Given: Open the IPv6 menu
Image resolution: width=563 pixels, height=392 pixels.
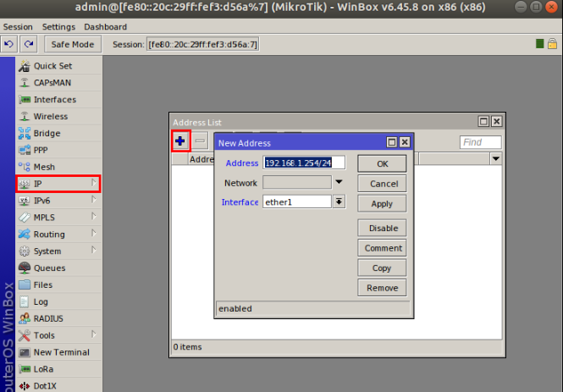Looking at the screenshot, I should pos(59,201).
